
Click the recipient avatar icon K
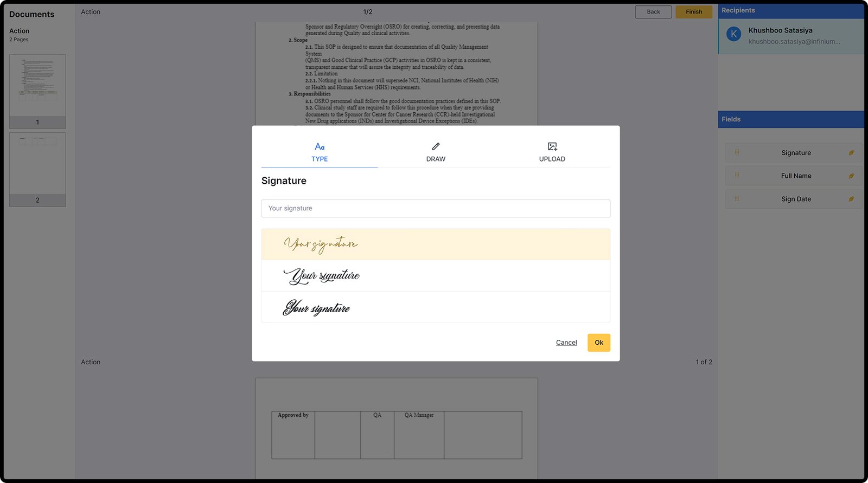[x=733, y=34]
